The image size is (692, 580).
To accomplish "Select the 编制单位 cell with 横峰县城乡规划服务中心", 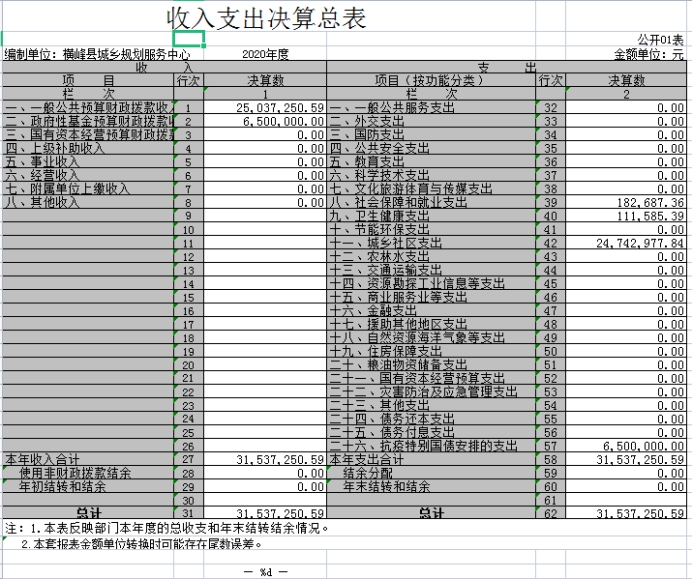I will tap(98, 55).
